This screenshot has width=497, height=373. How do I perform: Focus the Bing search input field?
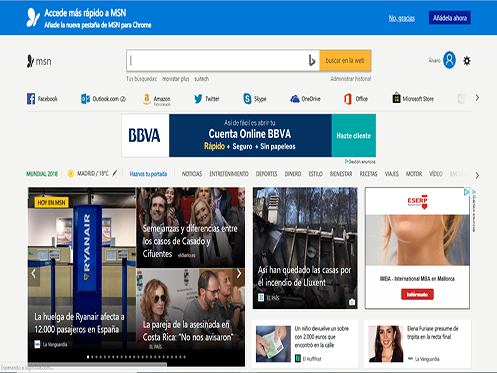(218, 60)
